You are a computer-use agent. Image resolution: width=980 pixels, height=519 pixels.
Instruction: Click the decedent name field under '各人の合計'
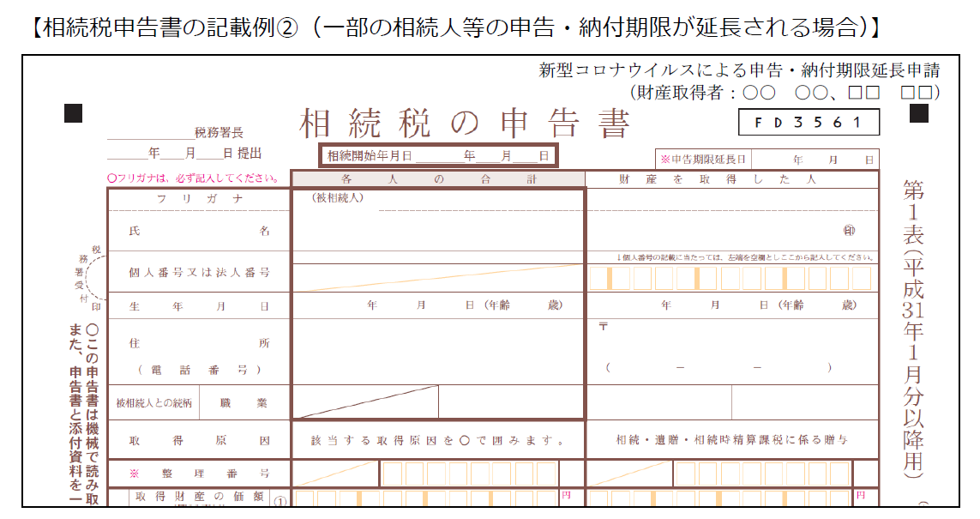point(438,231)
